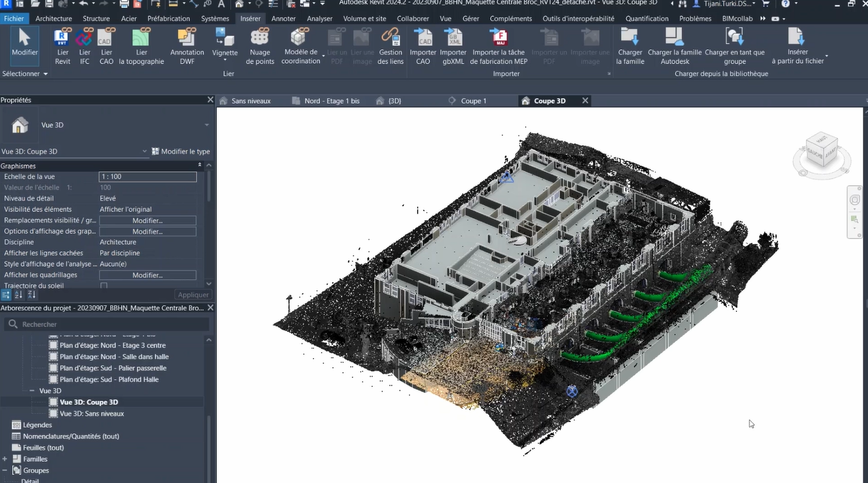The width and height of the screenshot is (868, 483).
Task: Click the quick access Save icon
Action: pos(49,4)
